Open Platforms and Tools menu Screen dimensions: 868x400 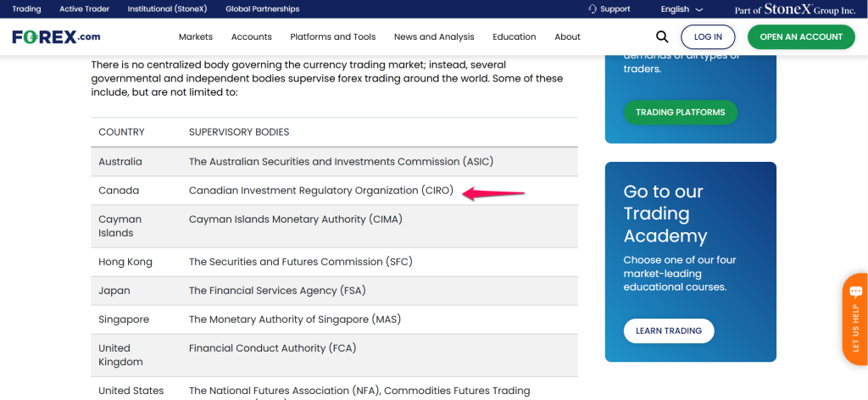332,37
